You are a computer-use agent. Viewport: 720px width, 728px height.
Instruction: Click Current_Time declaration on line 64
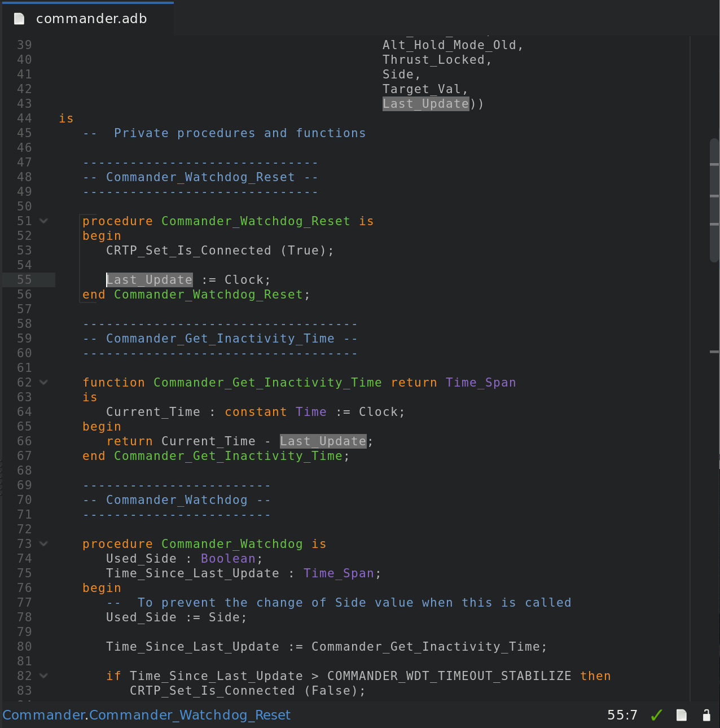(153, 412)
